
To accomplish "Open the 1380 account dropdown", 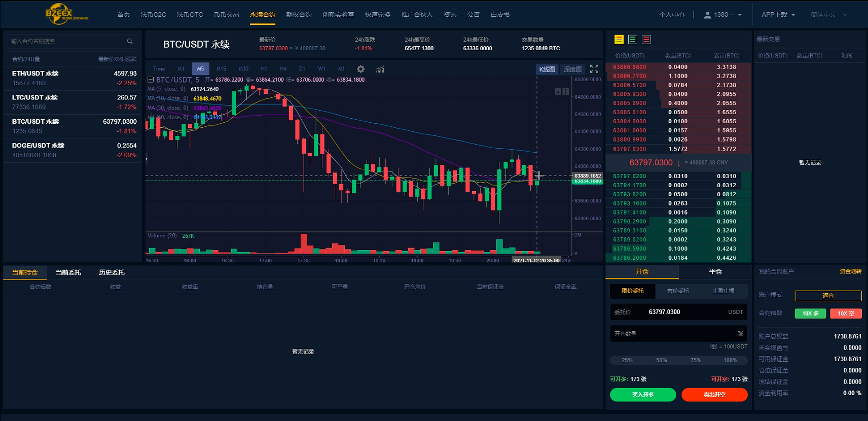I will (723, 15).
